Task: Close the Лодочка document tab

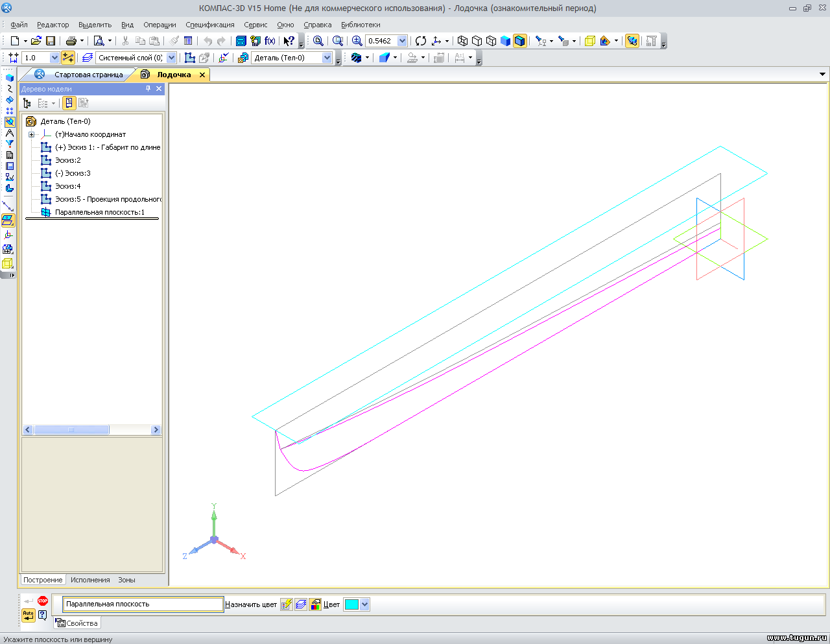Action: [x=202, y=75]
